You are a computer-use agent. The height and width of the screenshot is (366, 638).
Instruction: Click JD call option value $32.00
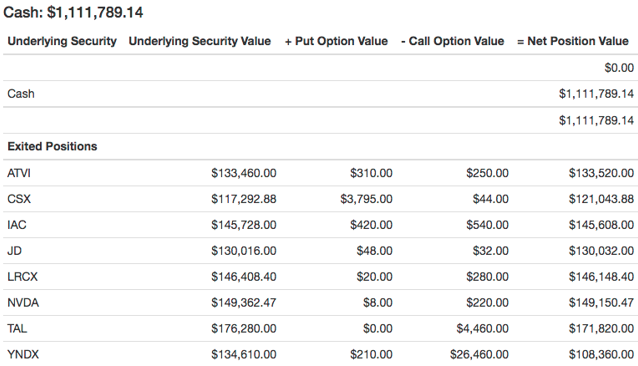[491, 251]
